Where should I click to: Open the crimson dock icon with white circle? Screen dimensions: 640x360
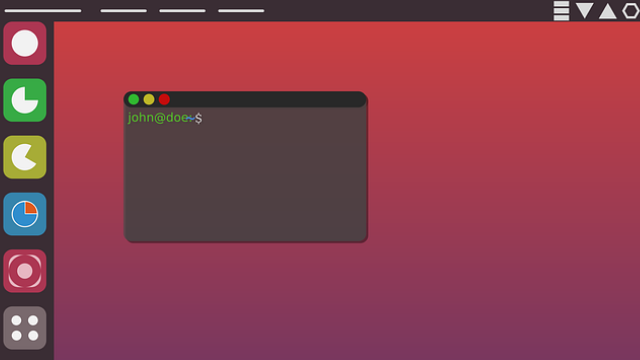tap(25, 43)
